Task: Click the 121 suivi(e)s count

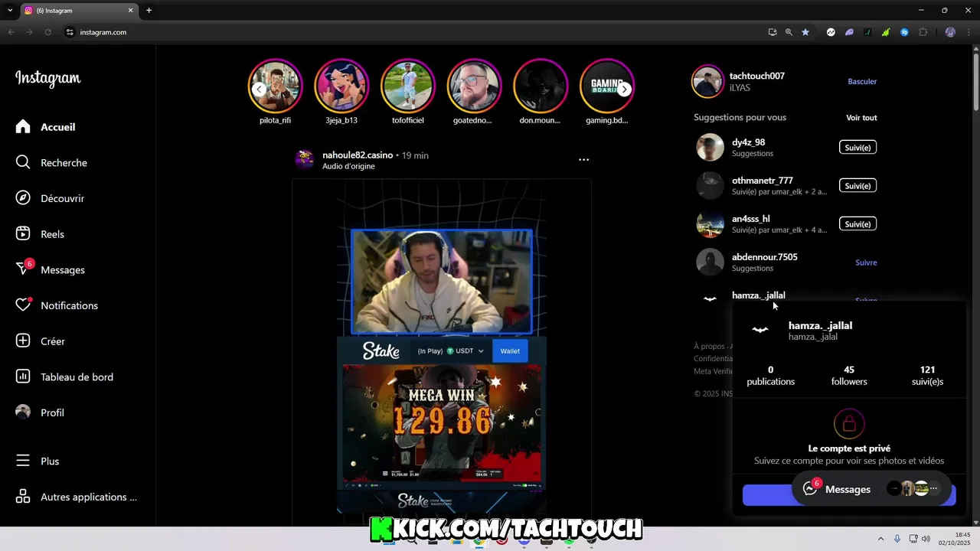Action: (927, 376)
